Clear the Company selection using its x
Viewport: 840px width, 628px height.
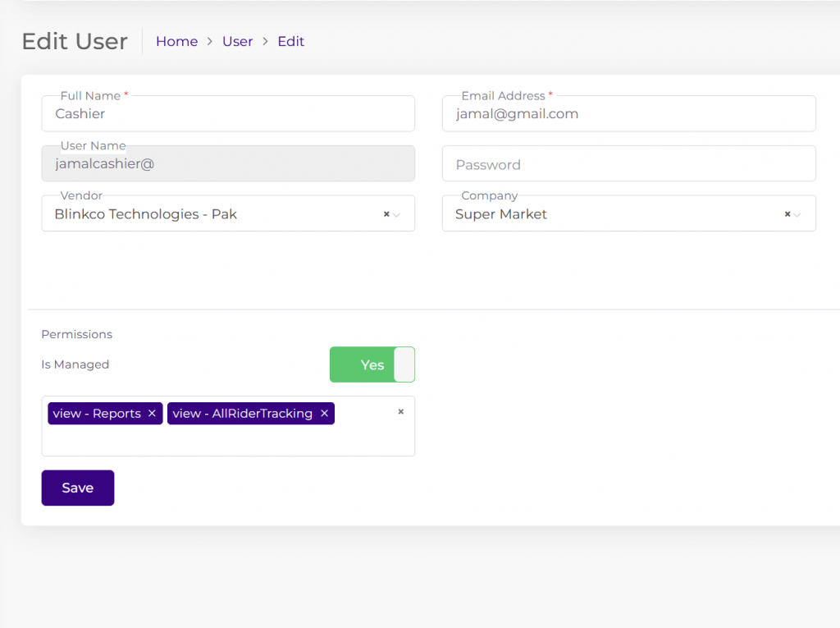coord(787,214)
